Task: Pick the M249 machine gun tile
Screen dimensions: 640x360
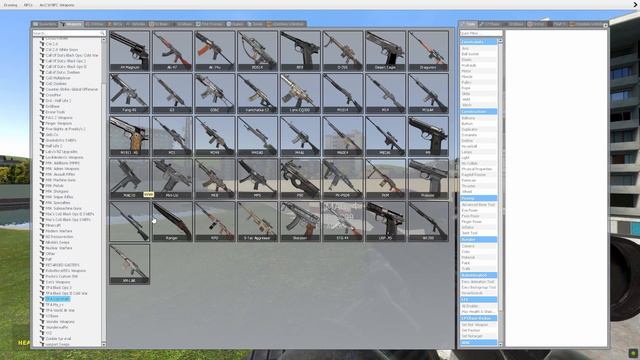Action: pos(215,136)
